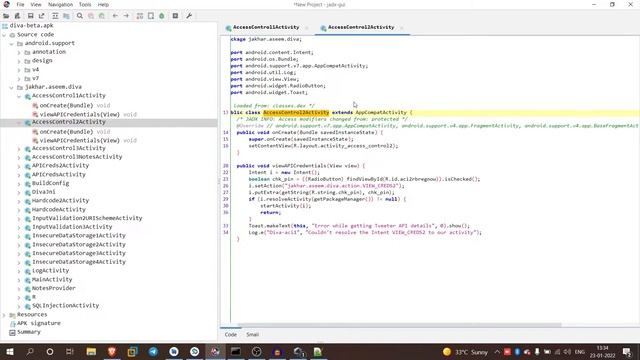Select the diva-beta.apk root node
The height and width of the screenshot is (360, 640).
point(31,25)
